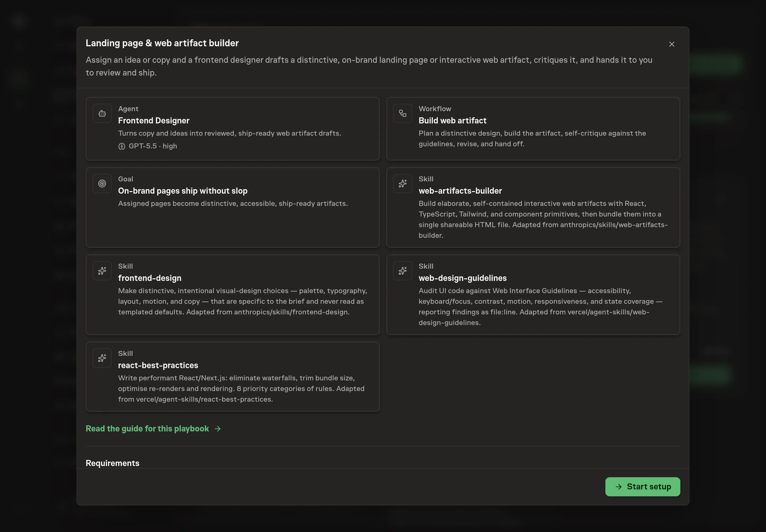This screenshot has height=532, width=766.
Task: Click sparkle icon on web-design-guidelines skill
Action: point(402,271)
